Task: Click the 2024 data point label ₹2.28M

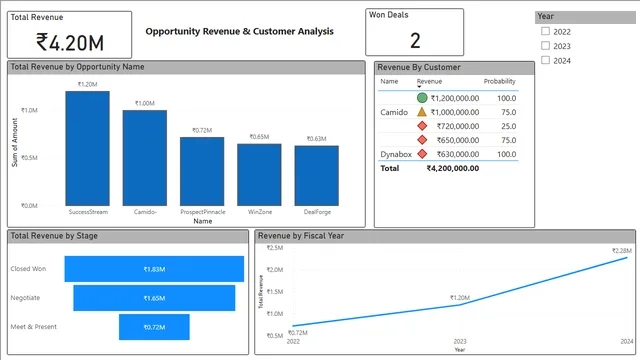Action: 622,251
